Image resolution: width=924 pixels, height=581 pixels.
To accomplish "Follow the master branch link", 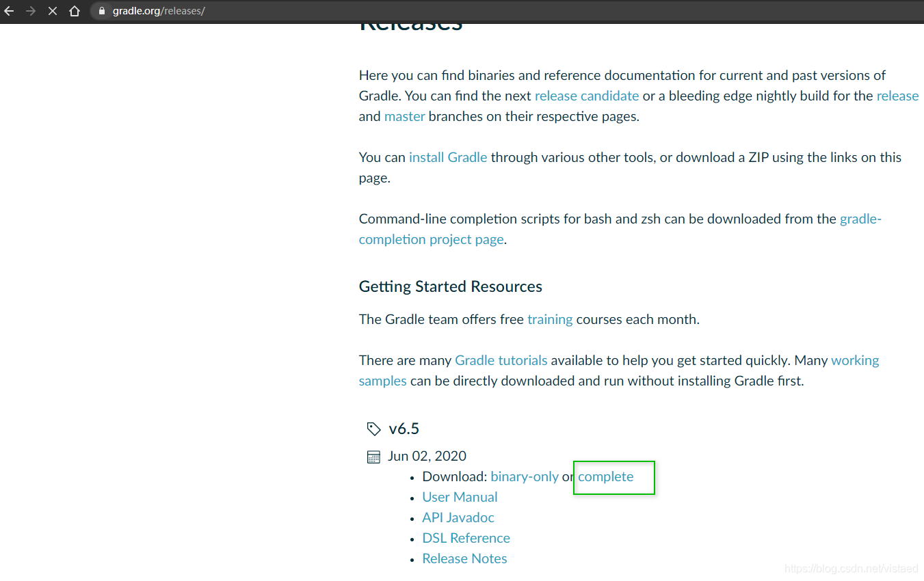I will pos(405,116).
